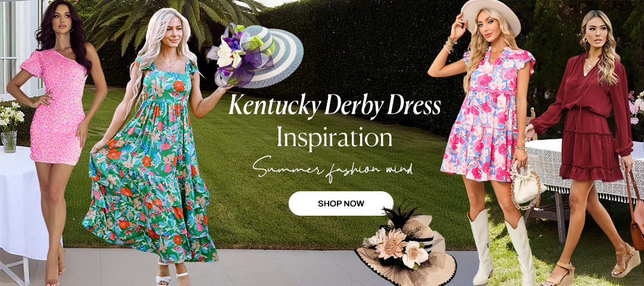Click the straw hat with black feather
Screen dimensions: 644x286
click(405, 246)
